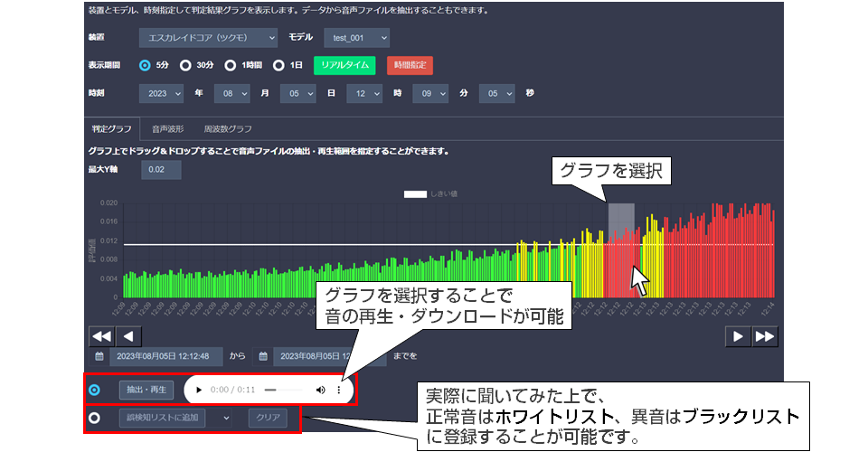Click the single step-back arrow button
Screen dimensions: 868x452
click(128, 336)
